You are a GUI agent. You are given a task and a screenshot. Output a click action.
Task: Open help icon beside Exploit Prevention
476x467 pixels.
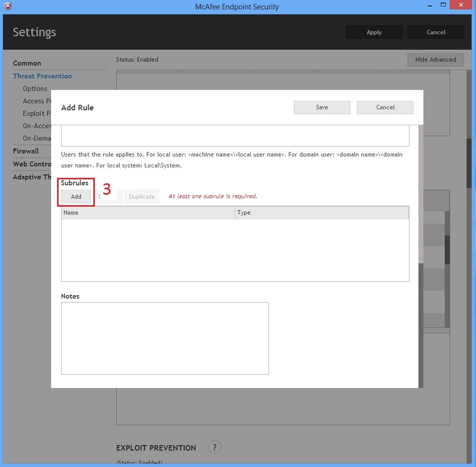(214, 447)
